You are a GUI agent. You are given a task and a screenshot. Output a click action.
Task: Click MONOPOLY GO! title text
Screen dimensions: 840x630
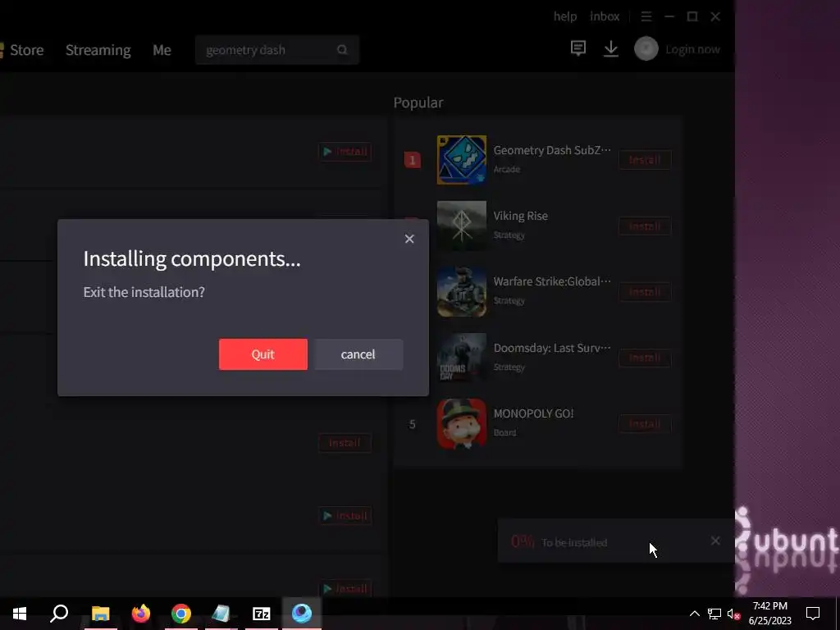pos(533,413)
